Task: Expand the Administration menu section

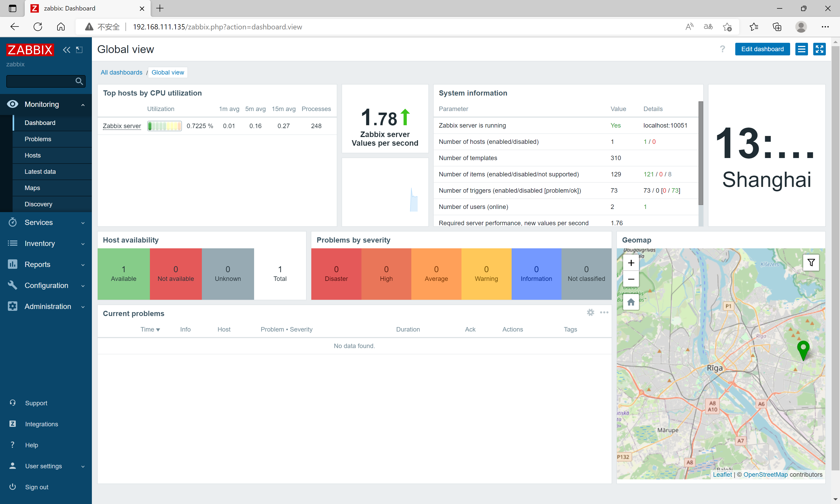Action: (x=83, y=307)
